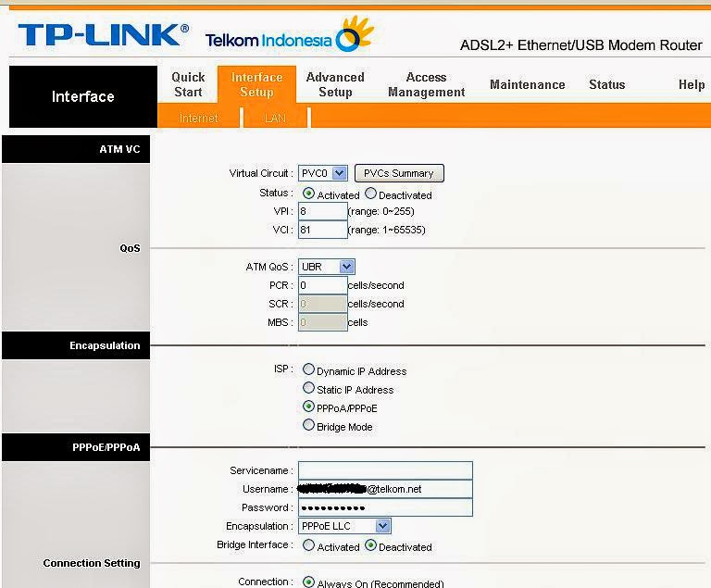Click the ADSL2+ Ethernet/USB Modem Router text

580,45
